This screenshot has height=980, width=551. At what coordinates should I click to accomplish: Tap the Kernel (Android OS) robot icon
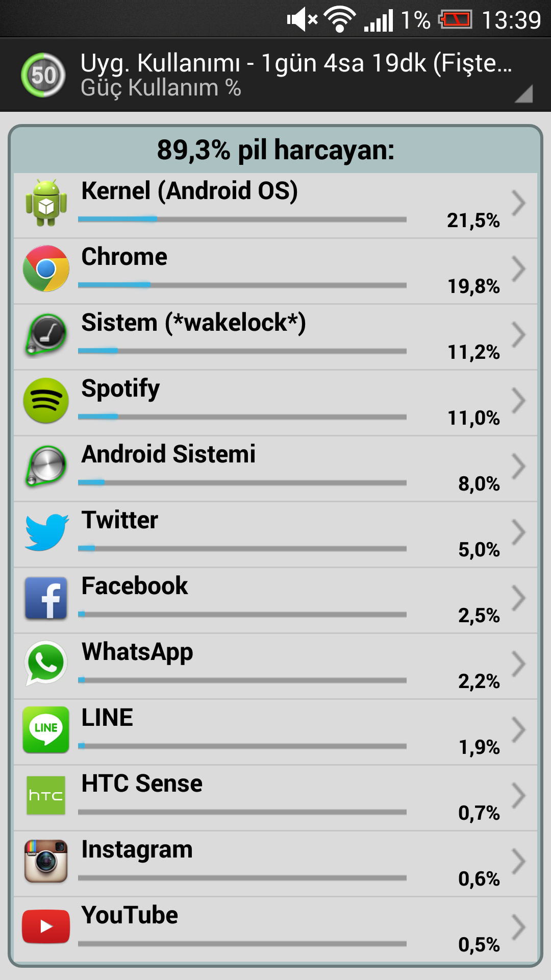coord(46,203)
